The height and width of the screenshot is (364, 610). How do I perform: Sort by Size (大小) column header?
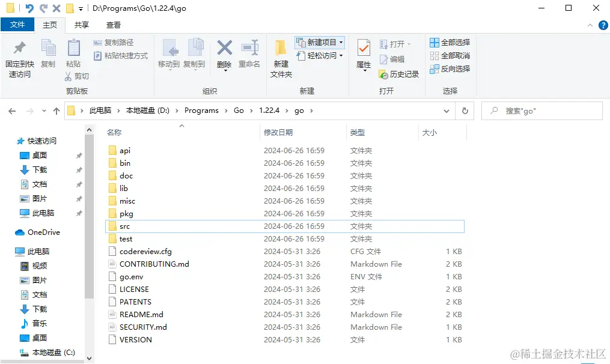pyautogui.click(x=430, y=133)
